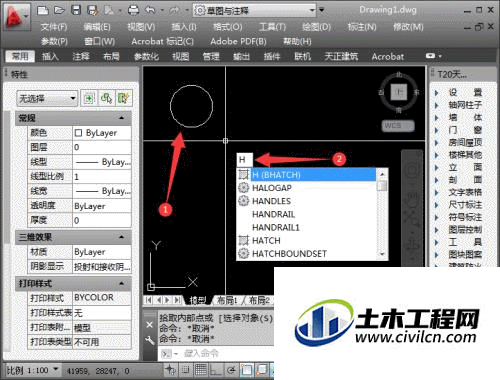Switch to the 参数化 ribbon tab

coord(146,56)
